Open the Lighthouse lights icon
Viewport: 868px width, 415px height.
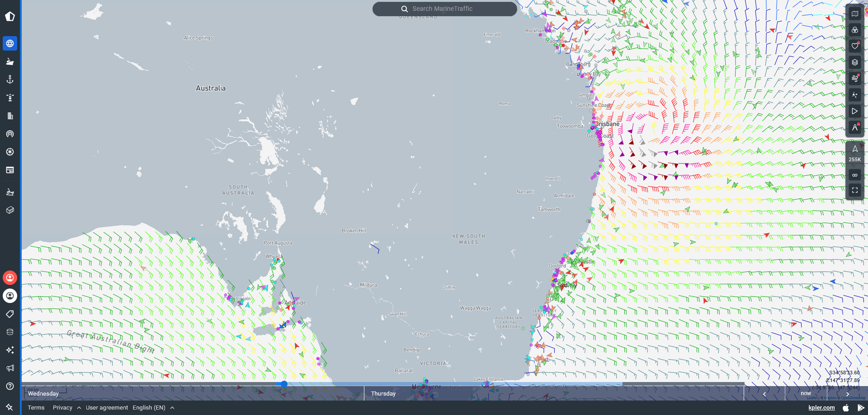coord(10,98)
